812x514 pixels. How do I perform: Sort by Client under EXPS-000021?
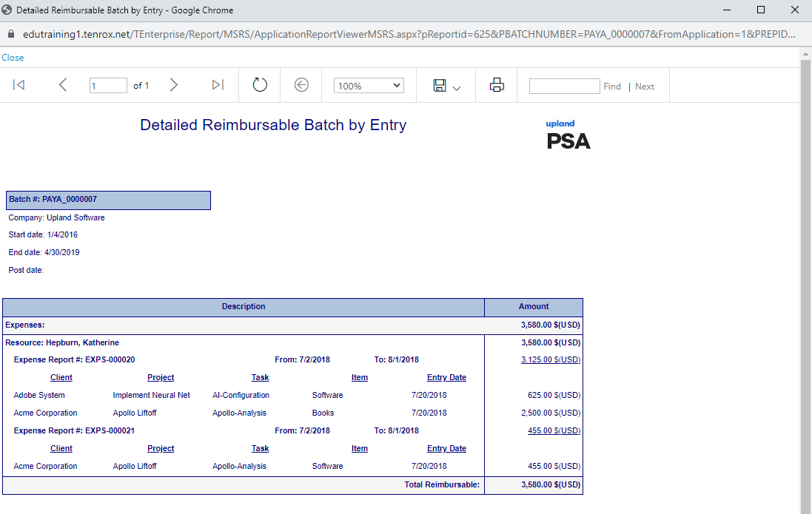tap(61, 448)
